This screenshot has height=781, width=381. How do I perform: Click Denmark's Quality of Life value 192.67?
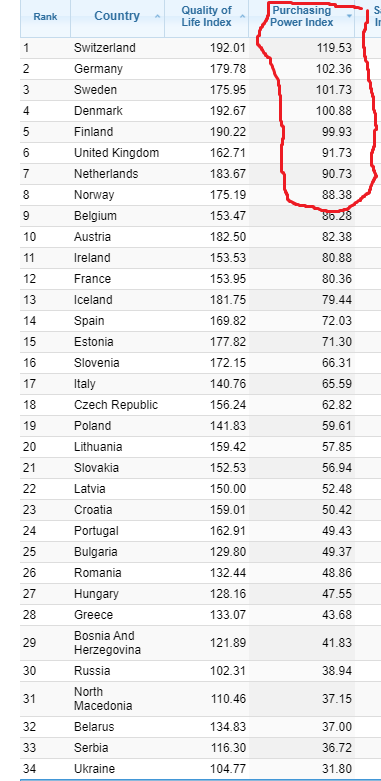pos(228,111)
